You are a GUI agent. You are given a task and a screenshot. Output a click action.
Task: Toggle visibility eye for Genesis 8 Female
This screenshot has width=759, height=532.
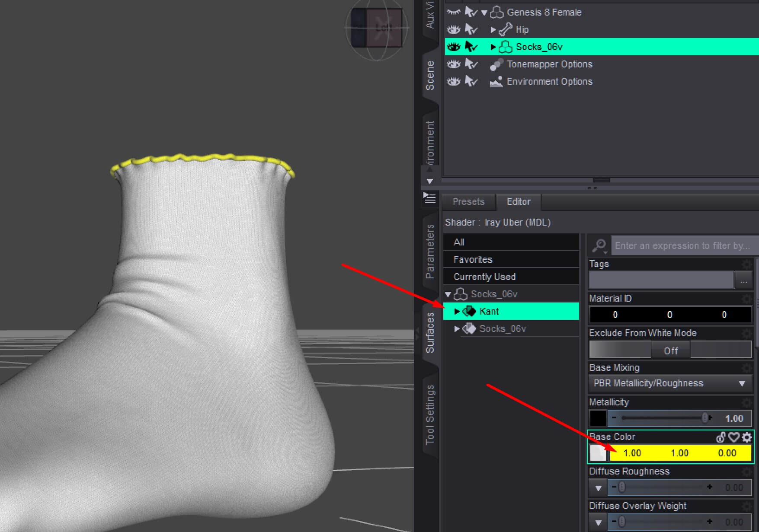click(x=453, y=12)
